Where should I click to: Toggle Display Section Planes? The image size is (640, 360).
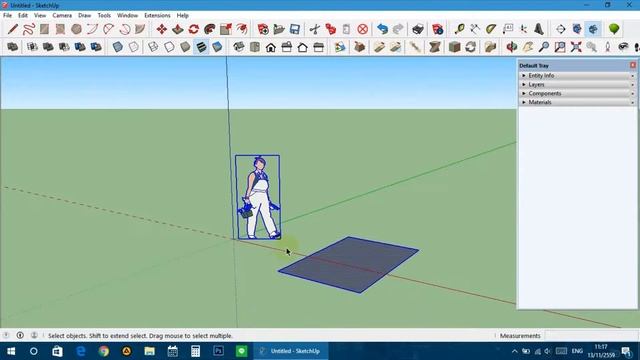click(577, 29)
